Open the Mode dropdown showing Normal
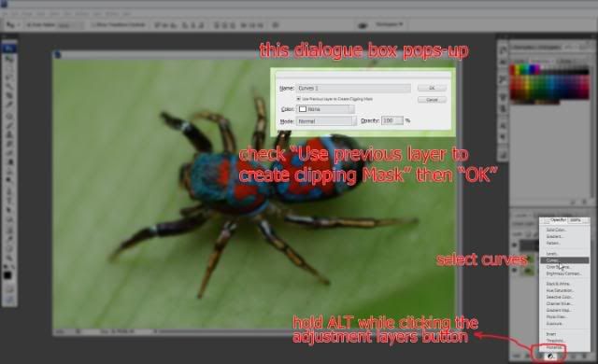Viewport: 598px width, 364px height. 326,121
